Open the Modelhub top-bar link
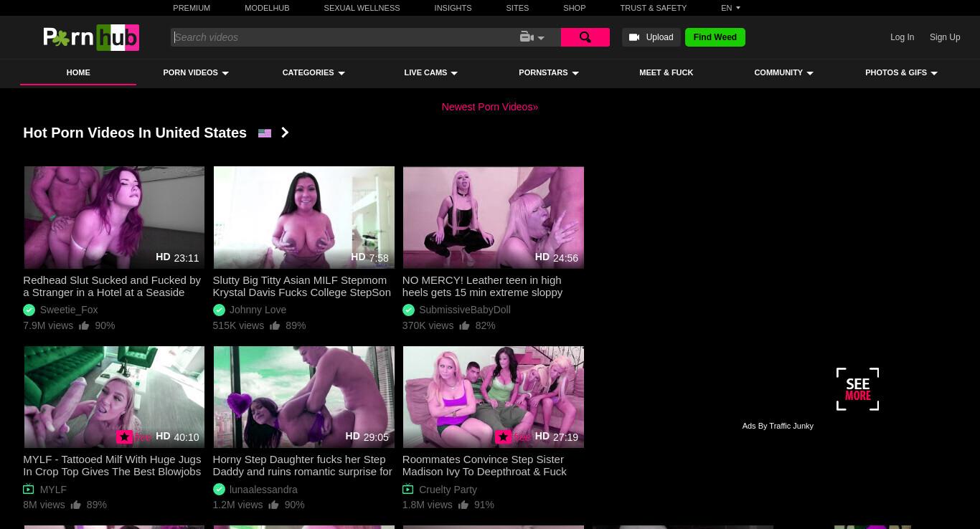This screenshot has height=529, width=980. tap(267, 8)
